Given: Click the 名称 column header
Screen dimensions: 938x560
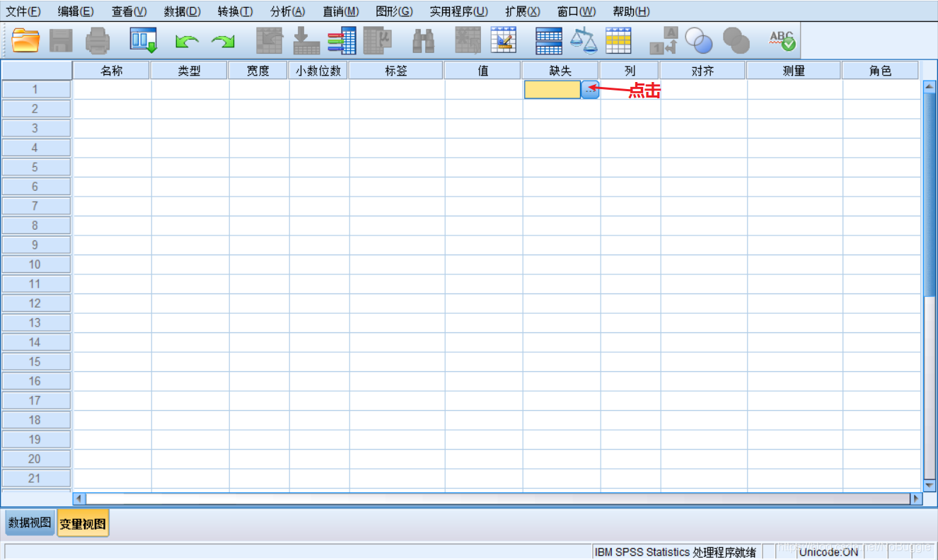Looking at the screenshot, I should point(111,71).
